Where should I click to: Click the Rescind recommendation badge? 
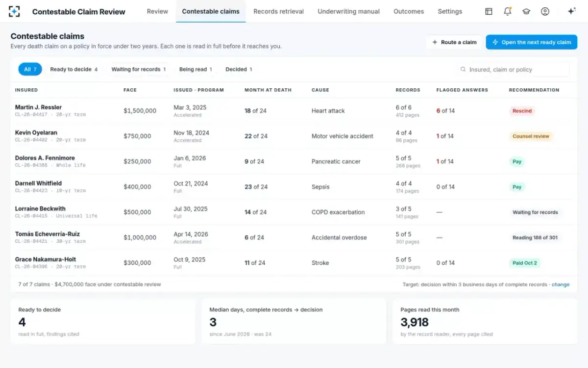click(x=522, y=111)
